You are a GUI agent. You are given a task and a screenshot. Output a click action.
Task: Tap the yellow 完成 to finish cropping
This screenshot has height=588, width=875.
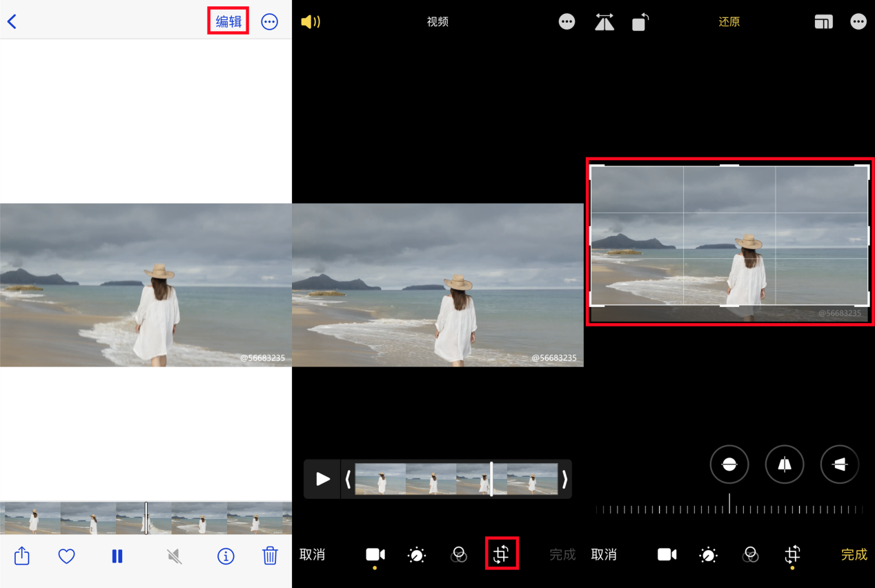point(854,555)
